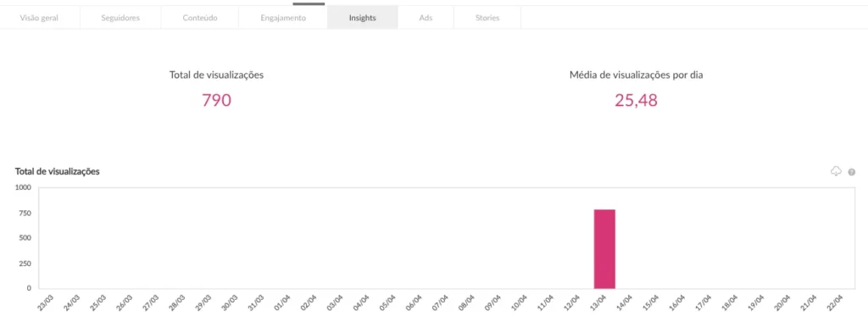Select the Insights tab
The image size is (868, 327).
[x=363, y=18]
